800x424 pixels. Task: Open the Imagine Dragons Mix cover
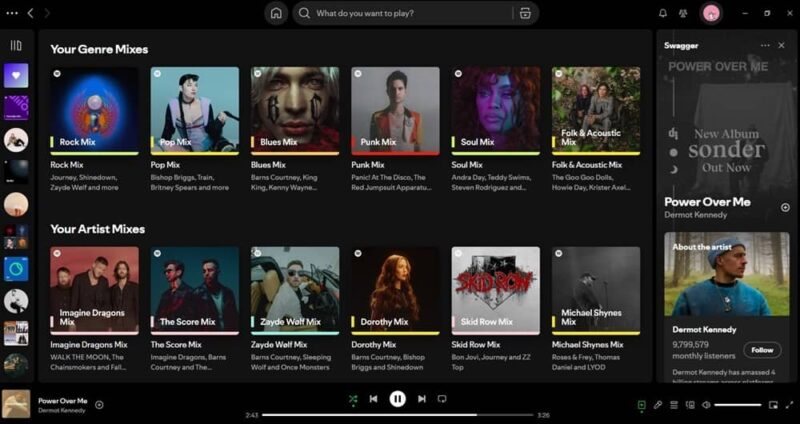pos(94,291)
